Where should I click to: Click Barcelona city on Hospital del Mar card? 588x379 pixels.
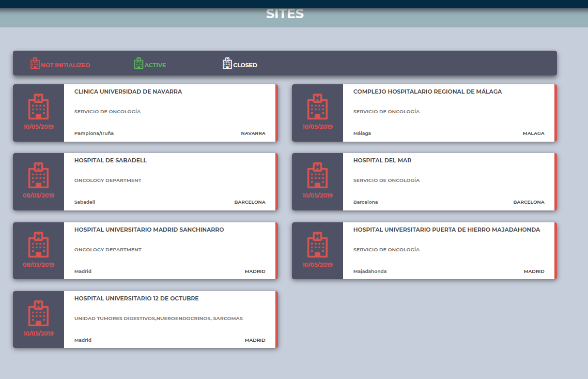tap(366, 202)
